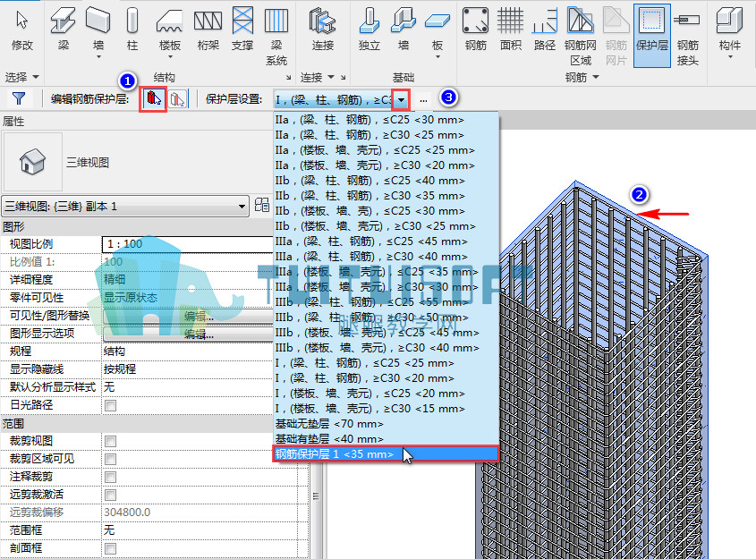
Task: Select IIIa 梁、柱、钢筋 ≤C25 <45 mm>
Action: pyautogui.click(x=386, y=241)
